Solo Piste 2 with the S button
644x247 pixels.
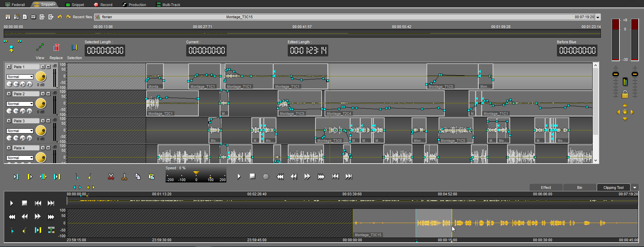43,94
